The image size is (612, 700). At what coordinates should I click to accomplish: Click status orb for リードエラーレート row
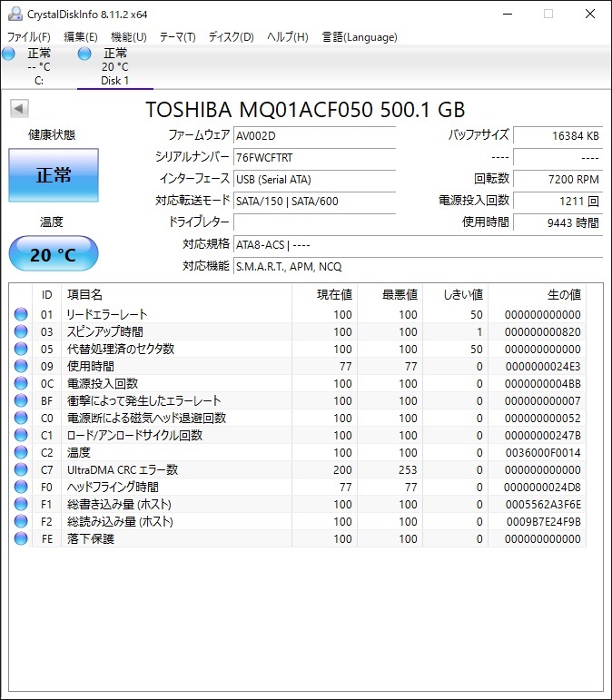pos(21,314)
